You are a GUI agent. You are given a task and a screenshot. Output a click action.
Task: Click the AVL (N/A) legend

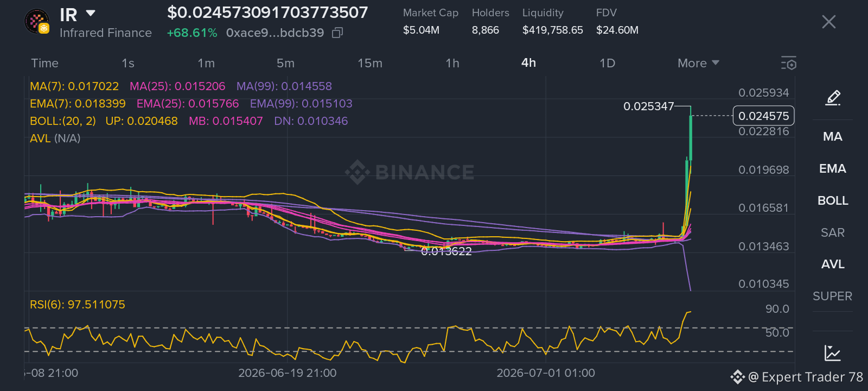click(x=55, y=138)
